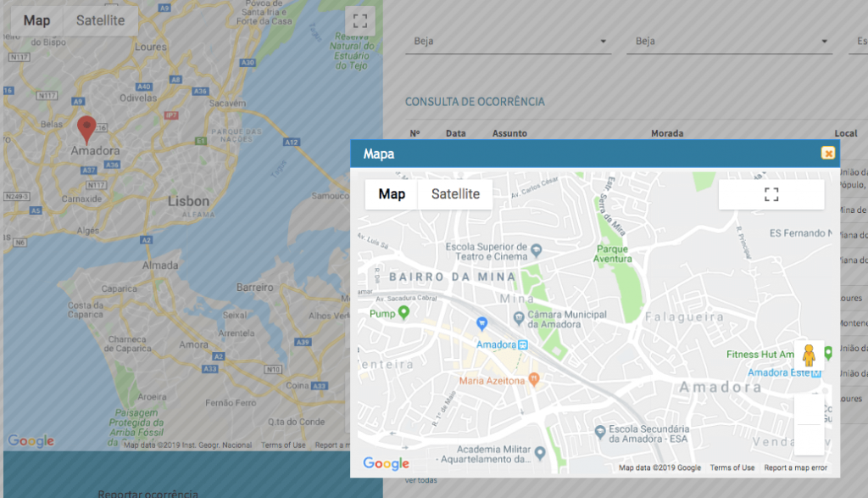Select the Câmara Municipal da Amadora marker

click(x=518, y=317)
